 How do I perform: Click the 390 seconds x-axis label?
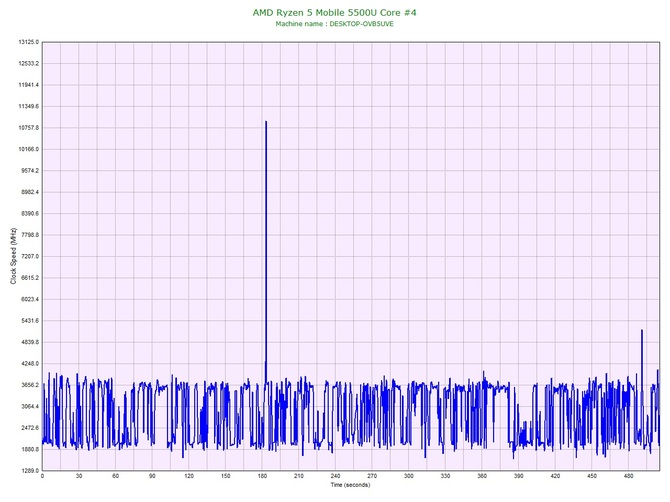click(x=519, y=476)
